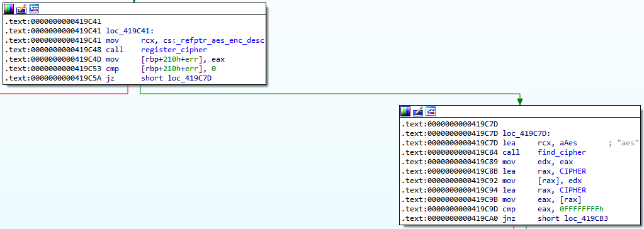Click the jz mnemonic at 419C5A
Viewport: 644px width, 229px height.
(x=110, y=78)
